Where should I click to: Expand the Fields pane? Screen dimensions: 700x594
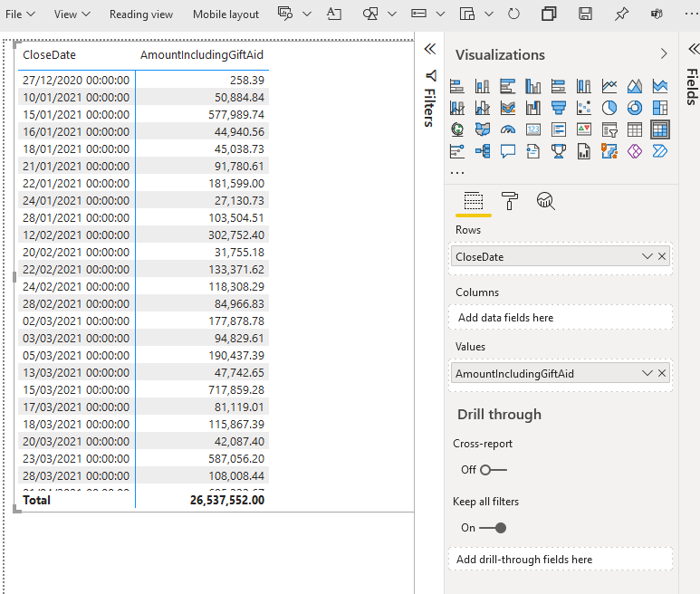point(694,48)
